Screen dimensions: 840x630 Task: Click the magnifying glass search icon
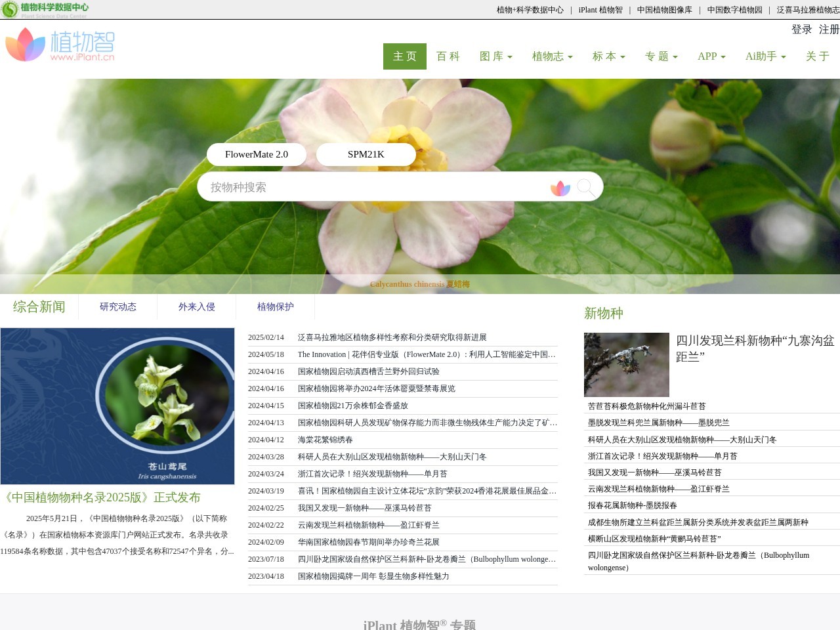[x=586, y=187]
